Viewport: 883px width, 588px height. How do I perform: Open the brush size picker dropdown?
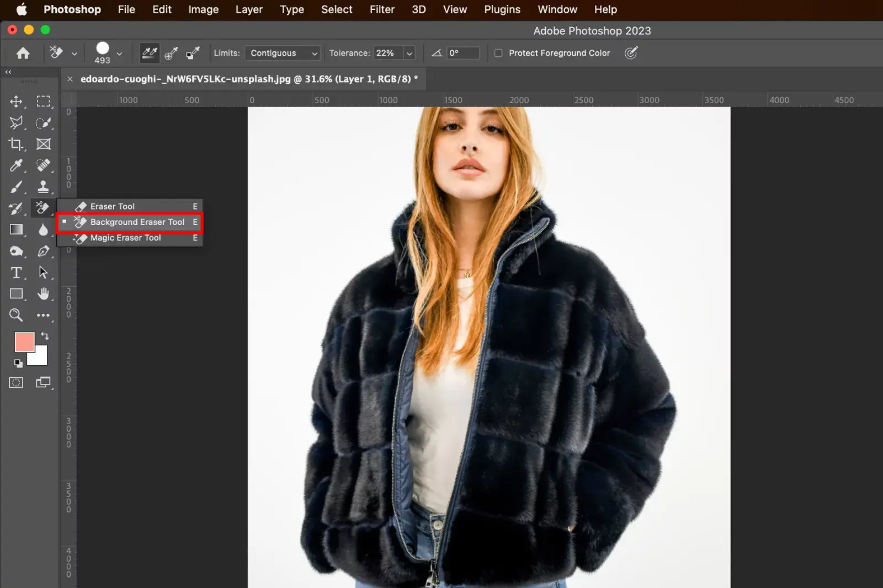(x=119, y=53)
